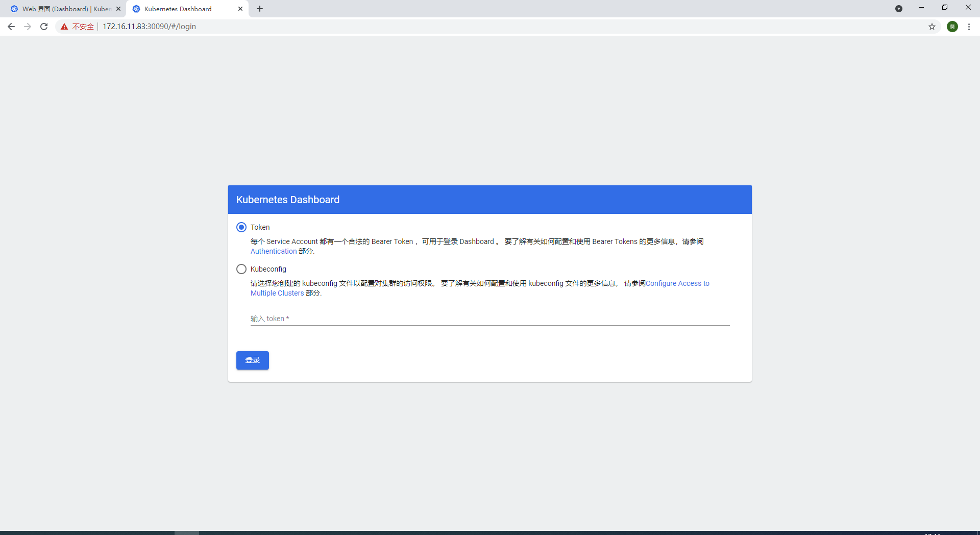
Task: Open a new tab with plus icon
Action: pos(260,9)
